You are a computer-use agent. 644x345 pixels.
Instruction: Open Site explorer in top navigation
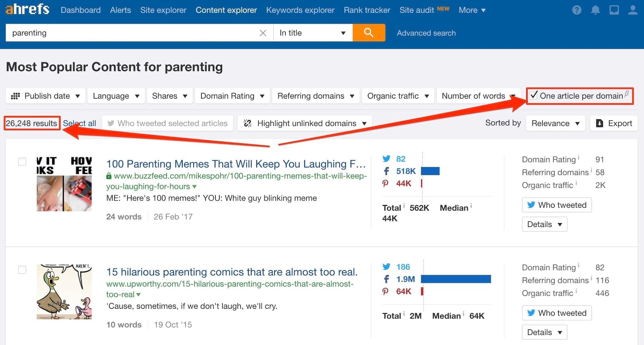[163, 10]
